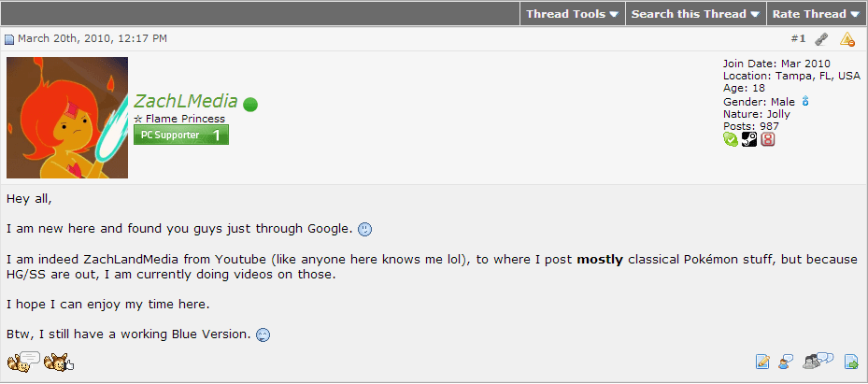
Task: Click the #1 post number link
Action: pyautogui.click(x=798, y=38)
